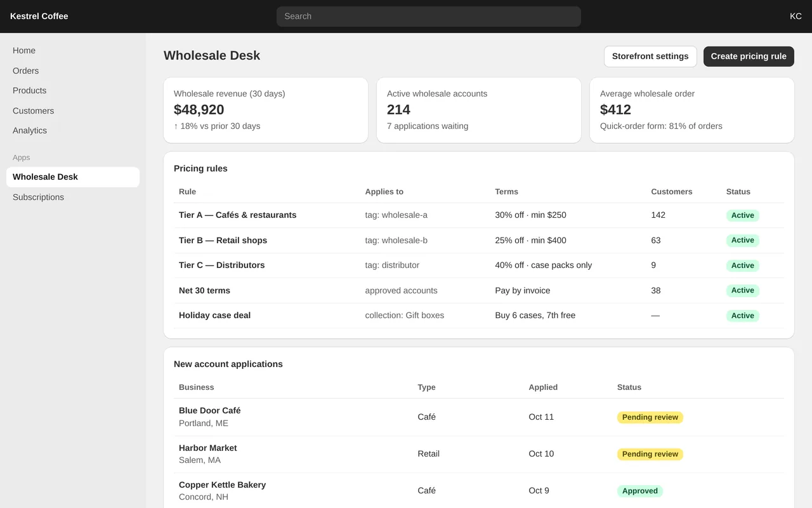Viewport: 812px width, 508px height.
Task: Open the Wholesale revenue (30 days) card
Action: [x=266, y=110]
